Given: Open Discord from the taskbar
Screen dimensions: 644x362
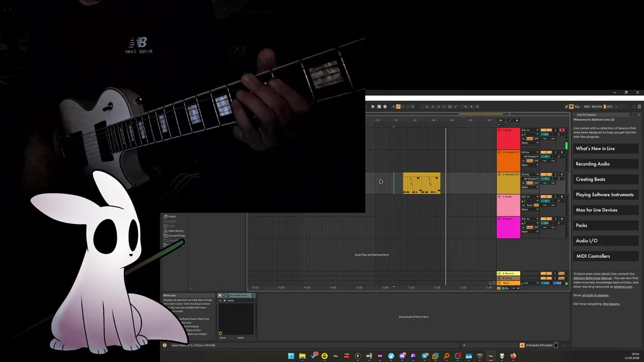Looking at the screenshot, I should pos(403,356).
